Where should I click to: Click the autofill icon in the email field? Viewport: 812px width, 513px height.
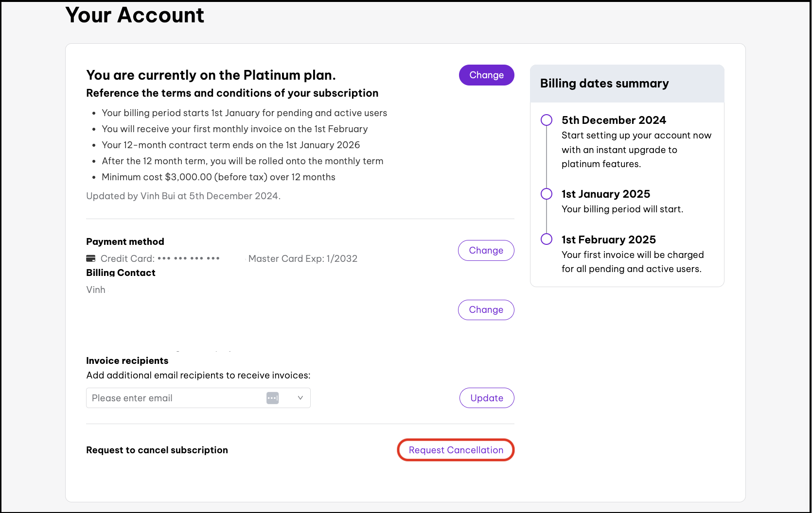tap(272, 398)
